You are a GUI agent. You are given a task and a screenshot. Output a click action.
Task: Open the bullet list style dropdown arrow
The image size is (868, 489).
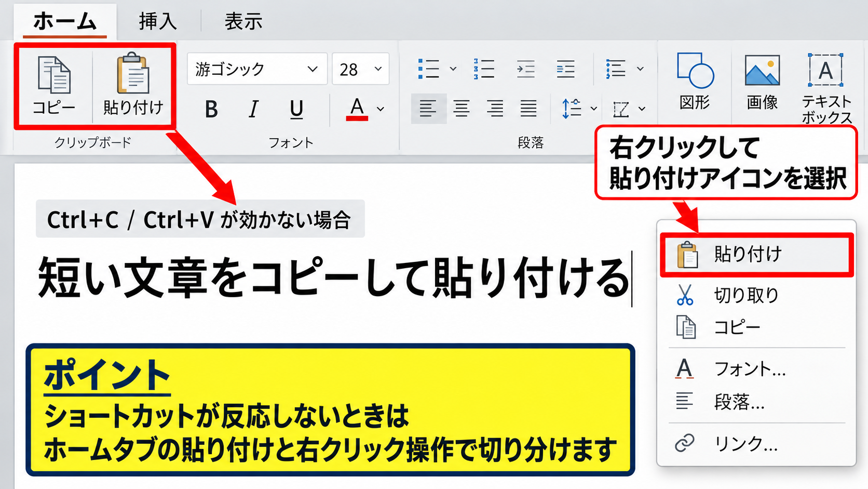[453, 69]
